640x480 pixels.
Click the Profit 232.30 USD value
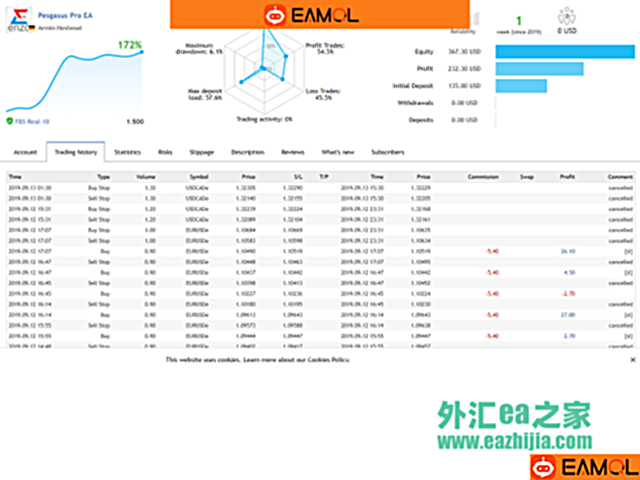464,69
